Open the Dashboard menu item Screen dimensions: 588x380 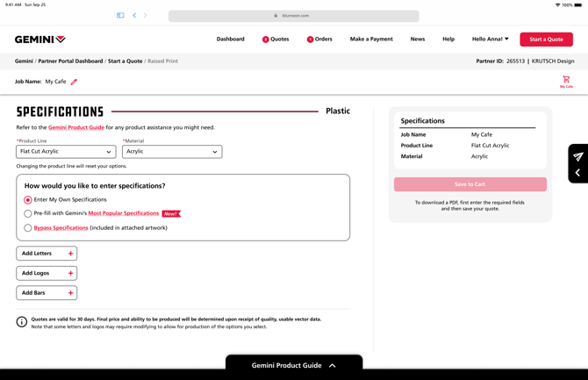[x=230, y=39]
